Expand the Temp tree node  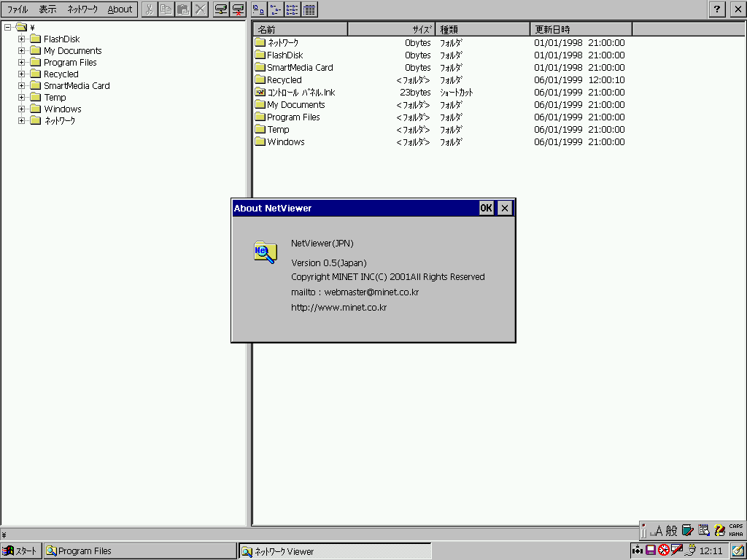pyautogui.click(x=21, y=97)
